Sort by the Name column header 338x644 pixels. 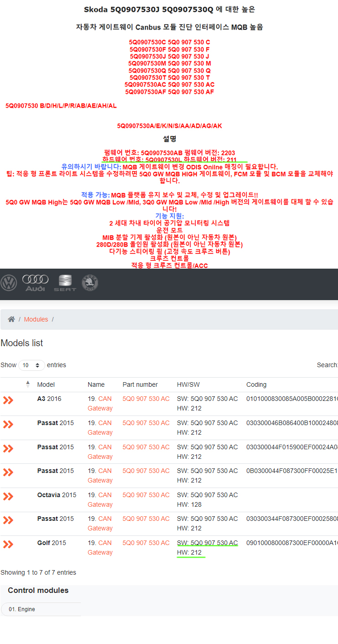(x=96, y=384)
